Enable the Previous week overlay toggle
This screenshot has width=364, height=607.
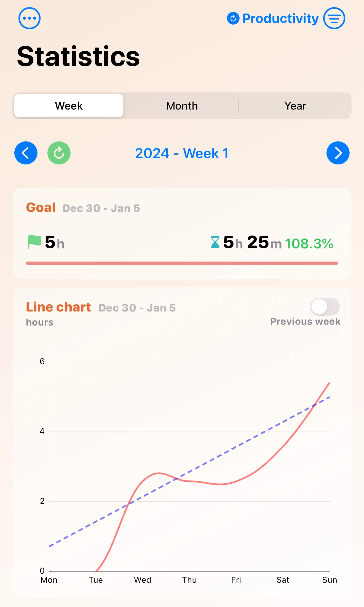[325, 307]
